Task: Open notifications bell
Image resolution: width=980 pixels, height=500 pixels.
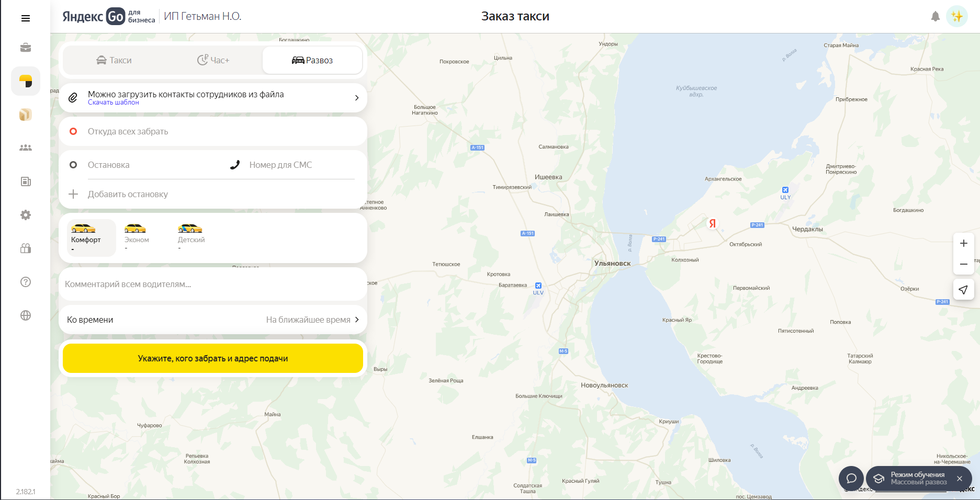Action: tap(935, 17)
